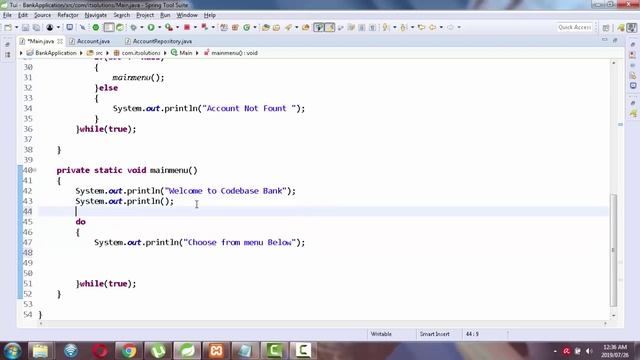Open the Refactor menu
This screenshot has height=360, width=640.
point(68,15)
